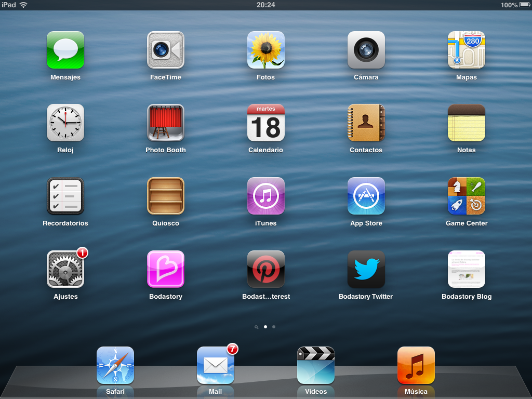Open Vídeos from the dock
This screenshot has width=532, height=399.
(316, 365)
